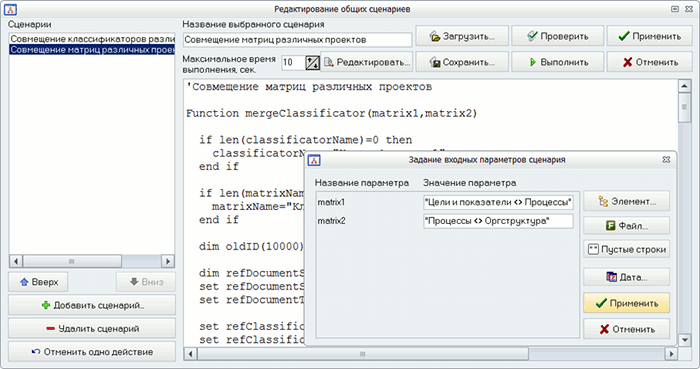This screenshot has height=369, width=700.
Task: Apply changes with main window Применить button
Action: click(x=650, y=36)
